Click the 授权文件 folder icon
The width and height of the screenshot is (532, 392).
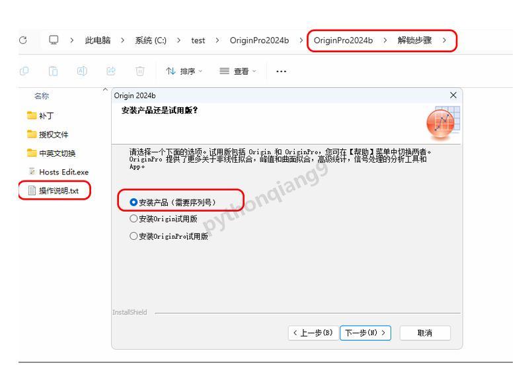coord(32,134)
